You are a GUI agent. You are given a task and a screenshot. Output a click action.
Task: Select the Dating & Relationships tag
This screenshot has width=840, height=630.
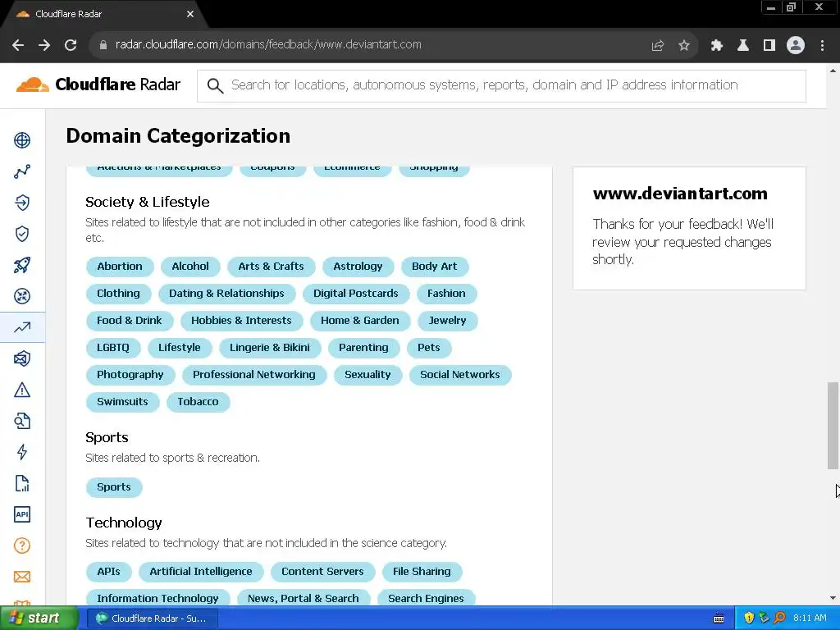(226, 294)
